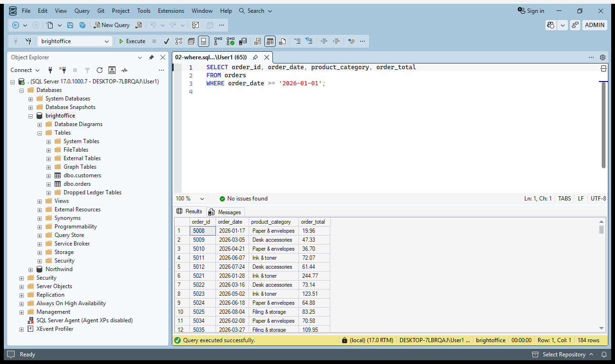Click the Sign in button
The height and width of the screenshot is (364, 615).
point(531,11)
